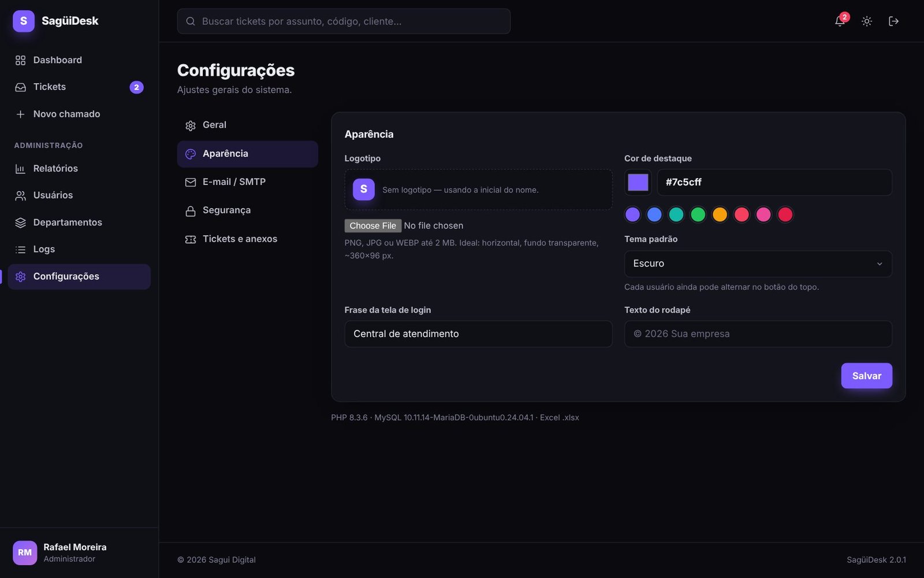
Task: Open the notifications bell icon
Action: point(840,21)
